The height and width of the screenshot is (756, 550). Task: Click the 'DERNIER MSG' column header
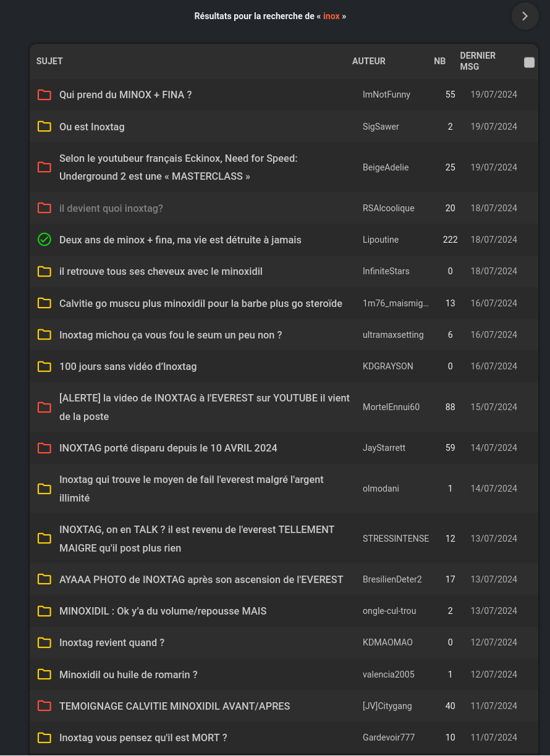(x=478, y=61)
